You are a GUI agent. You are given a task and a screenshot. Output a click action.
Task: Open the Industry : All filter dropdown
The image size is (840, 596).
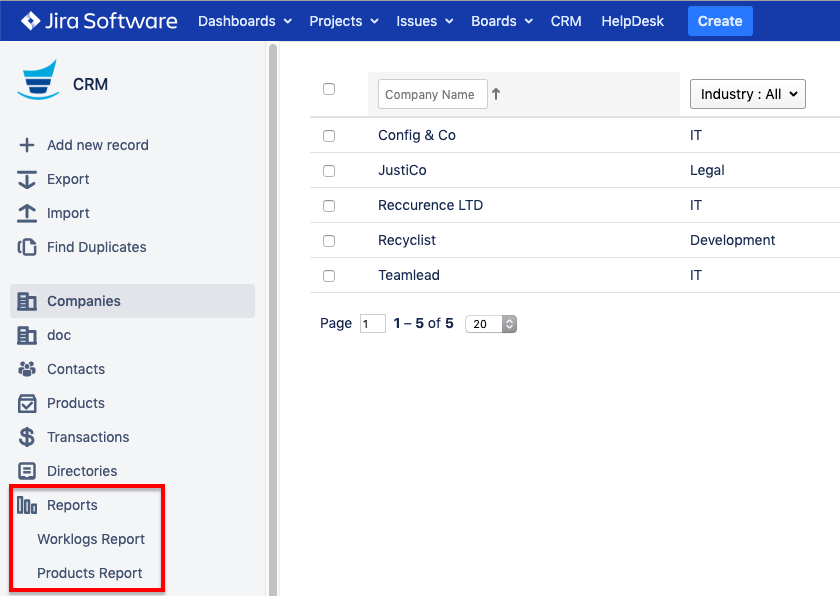(747, 94)
